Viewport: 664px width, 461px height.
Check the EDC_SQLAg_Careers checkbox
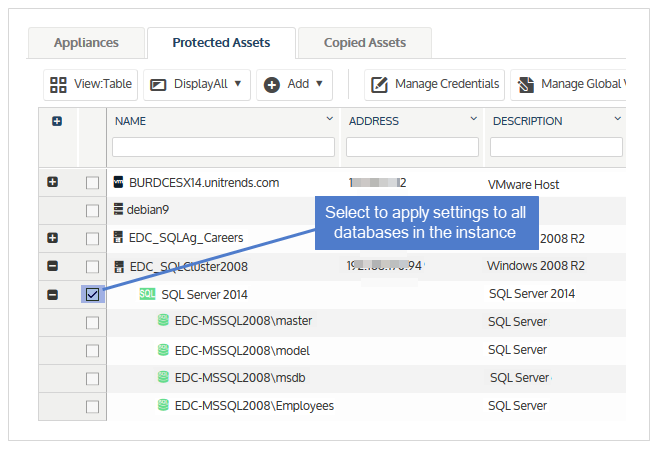tap(92, 239)
